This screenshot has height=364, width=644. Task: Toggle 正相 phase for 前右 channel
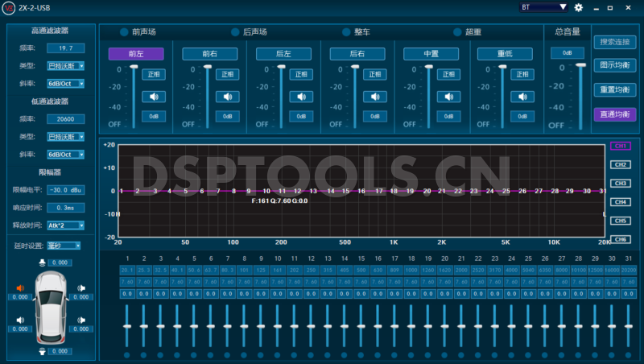228,74
